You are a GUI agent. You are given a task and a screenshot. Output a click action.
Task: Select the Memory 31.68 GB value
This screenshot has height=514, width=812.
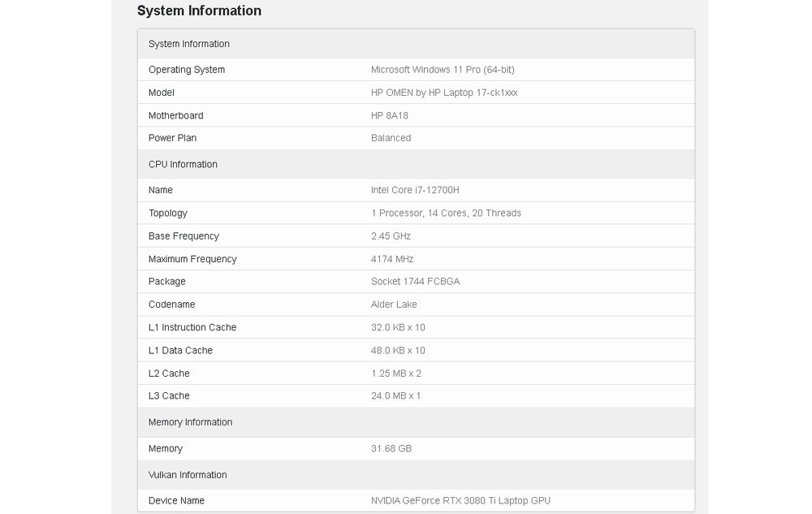[x=391, y=449]
